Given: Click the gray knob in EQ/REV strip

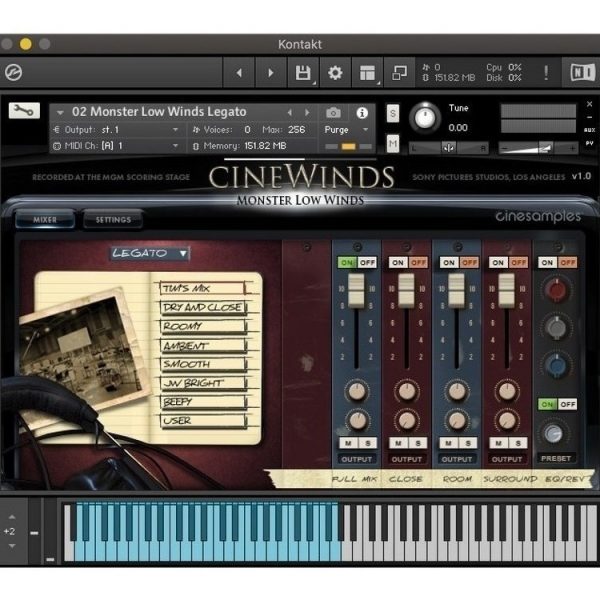Looking at the screenshot, I should click(556, 328).
